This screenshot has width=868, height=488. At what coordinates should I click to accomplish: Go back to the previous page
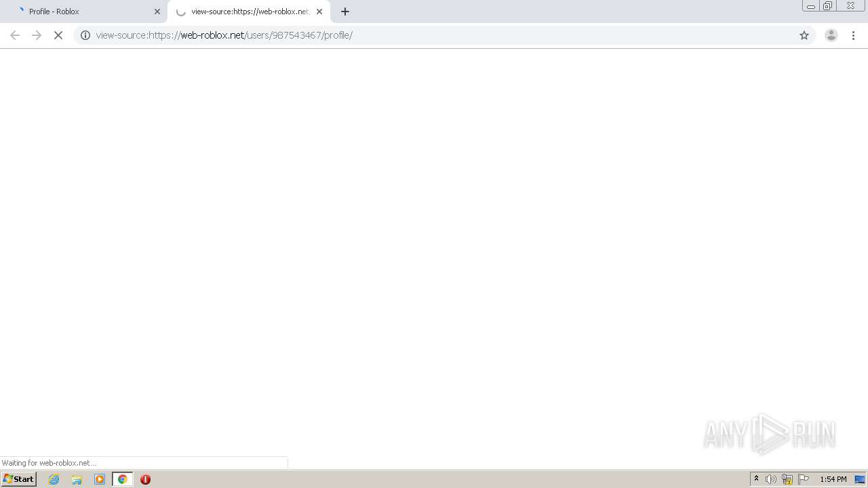(x=15, y=35)
